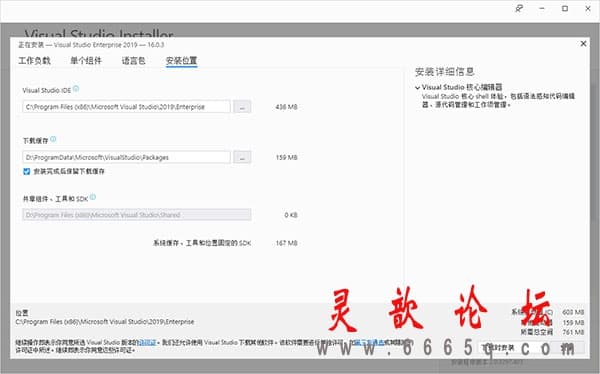Open the 许可证 license link
The height and width of the screenshot is (374, 600).
click(x=147, y=343)
